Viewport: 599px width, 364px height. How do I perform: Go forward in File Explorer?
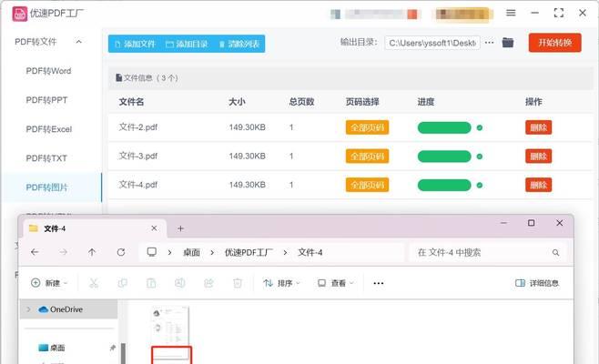[x=64, y=252]
